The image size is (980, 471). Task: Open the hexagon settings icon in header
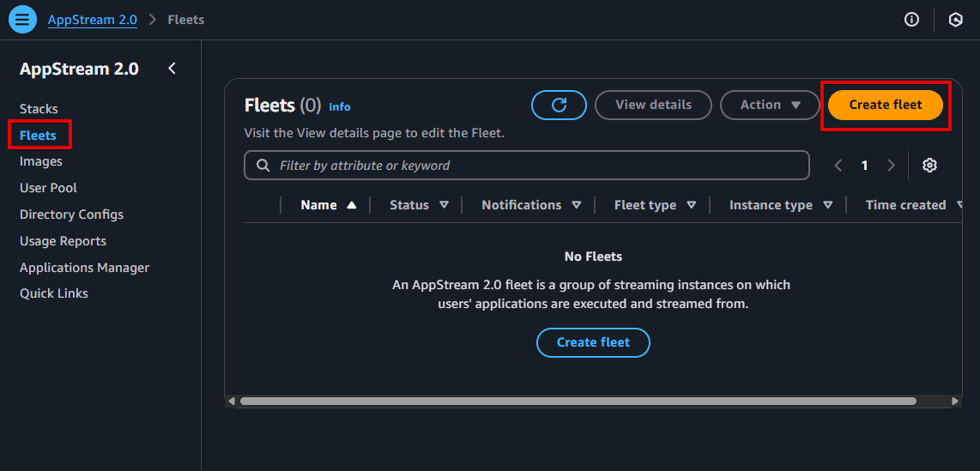[956, 20]
